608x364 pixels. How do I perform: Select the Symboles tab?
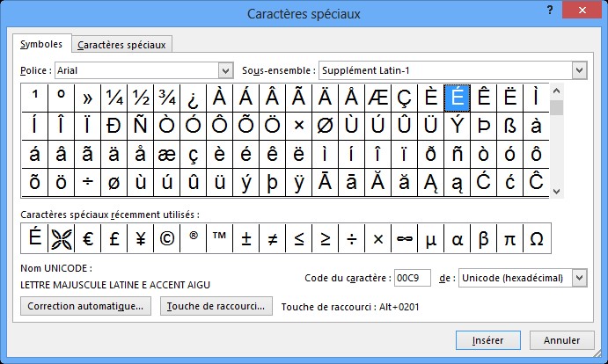pyautogui.click(x=41, y=44)
